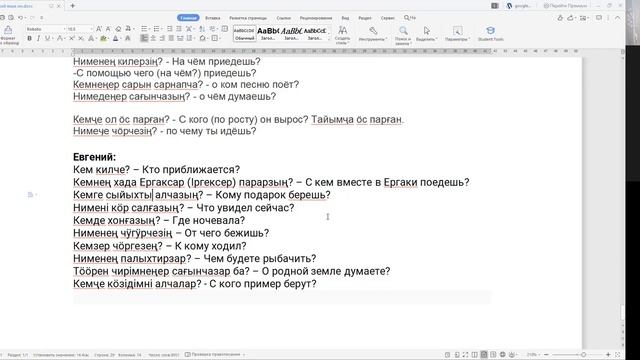The image size is (640, 360).
Task: Select Align Left paragraph alignment
Action: (x=144, y=38)
